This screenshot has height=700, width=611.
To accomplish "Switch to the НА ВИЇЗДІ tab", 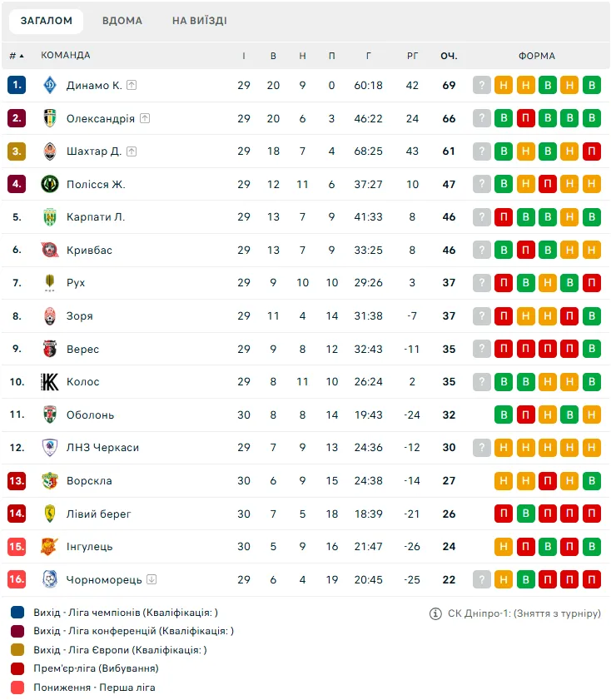I will (x=200, y=21).
